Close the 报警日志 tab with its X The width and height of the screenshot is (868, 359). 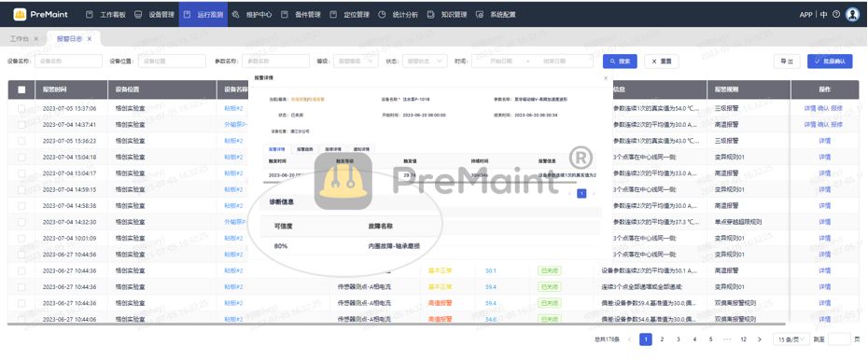89,39
